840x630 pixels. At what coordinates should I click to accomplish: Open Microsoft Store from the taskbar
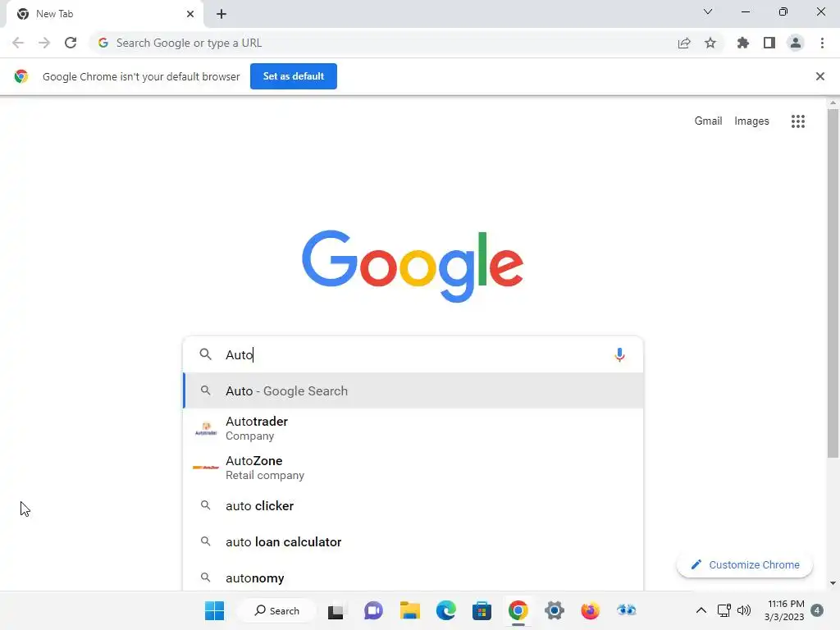482,610
